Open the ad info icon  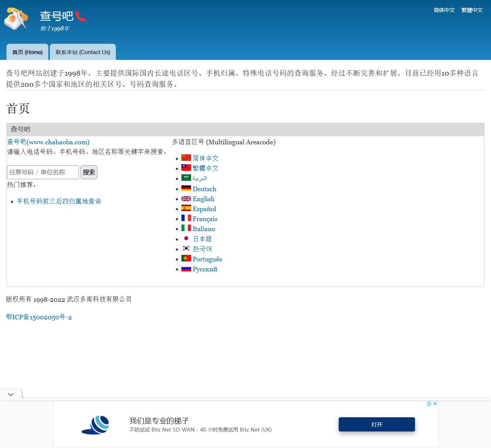pyautogui.click(x=429, y=404)
